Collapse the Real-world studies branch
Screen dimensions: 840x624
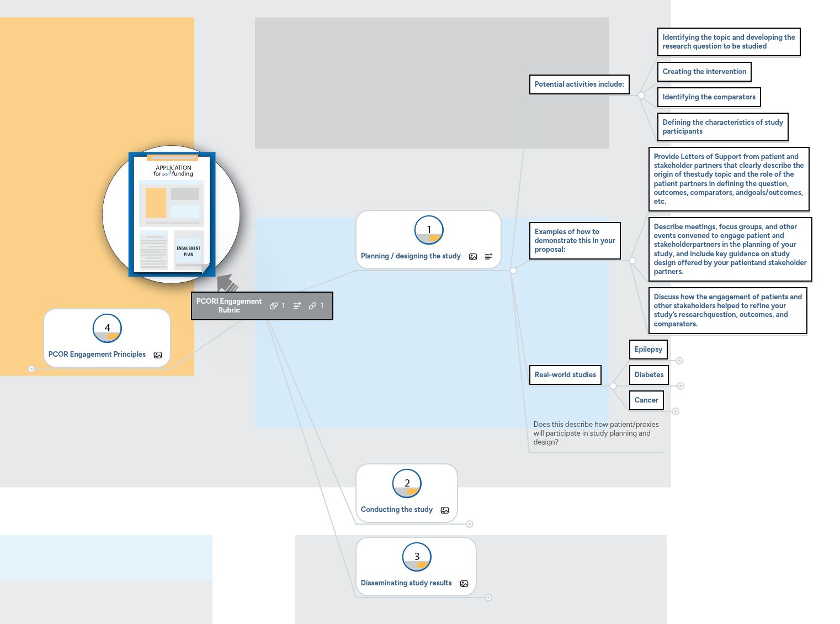[x=613, y=386]
